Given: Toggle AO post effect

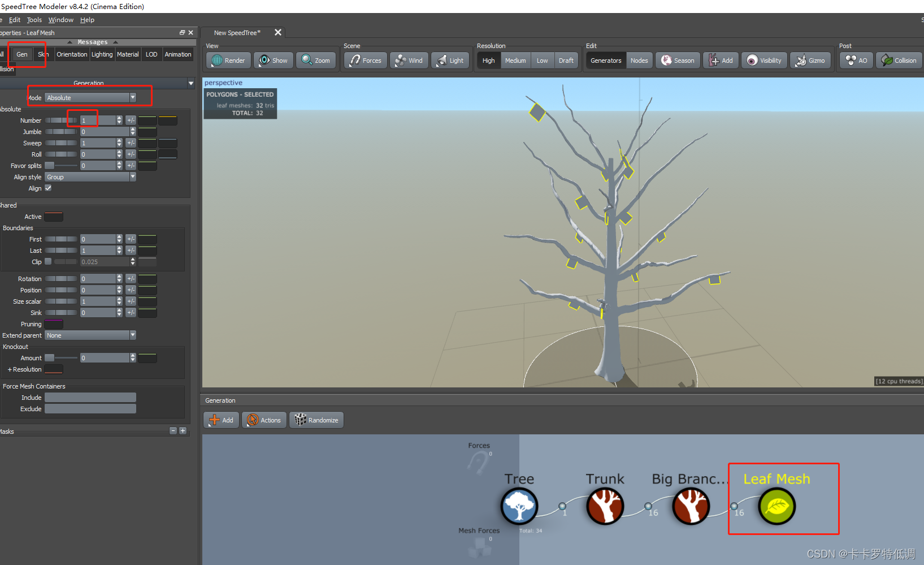Looking at the screenshot, I should [x=856, y=61].
